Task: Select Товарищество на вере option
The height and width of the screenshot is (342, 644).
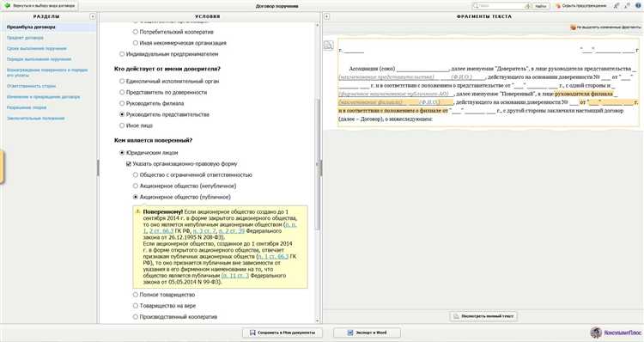Action: pyautogui.click(x=135, y=305)
